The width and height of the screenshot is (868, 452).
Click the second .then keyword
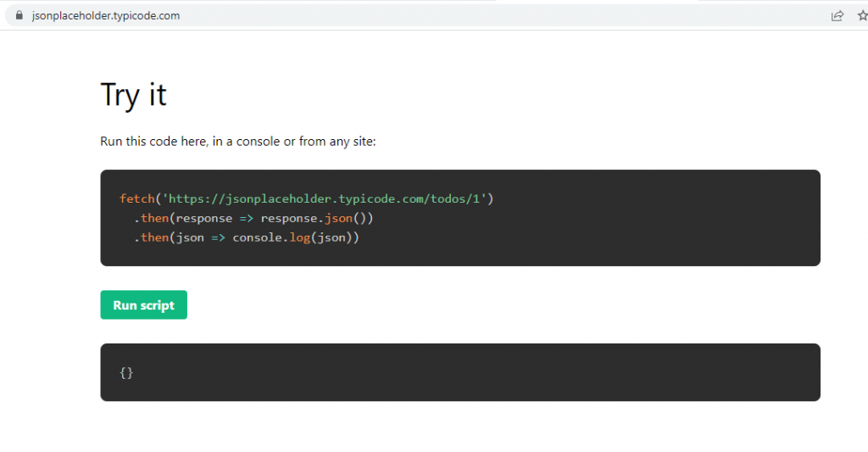click(151, 237)
